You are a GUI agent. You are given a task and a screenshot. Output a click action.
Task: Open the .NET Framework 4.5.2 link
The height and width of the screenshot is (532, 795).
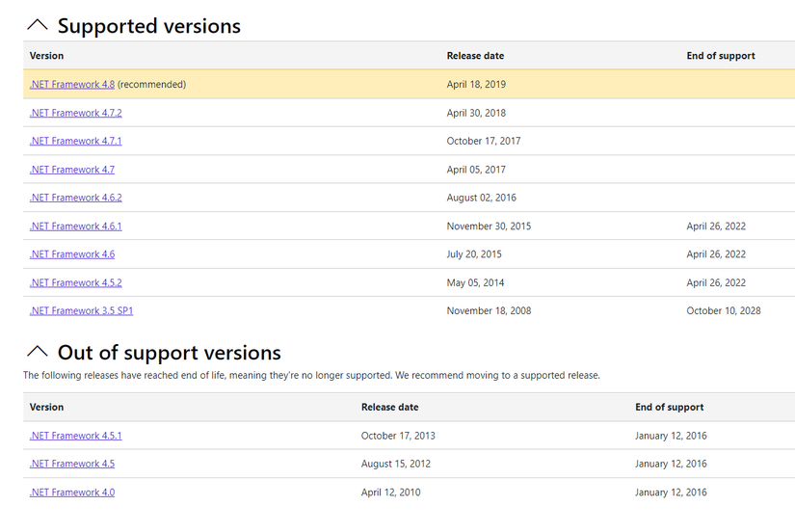75,283
